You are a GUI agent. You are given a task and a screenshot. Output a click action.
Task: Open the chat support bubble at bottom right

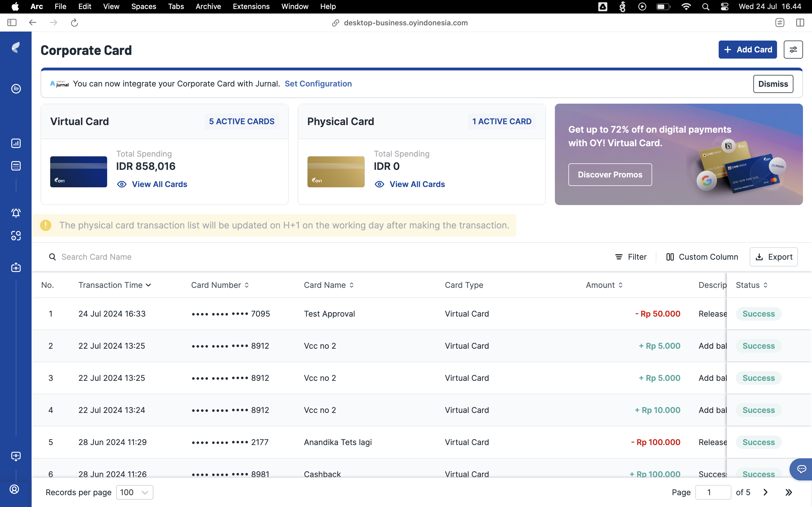pos(801,470)
